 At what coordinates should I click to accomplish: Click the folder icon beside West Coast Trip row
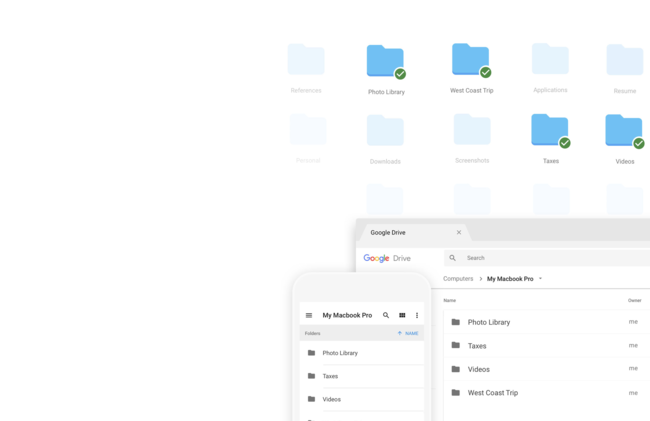tap(456, 392)
